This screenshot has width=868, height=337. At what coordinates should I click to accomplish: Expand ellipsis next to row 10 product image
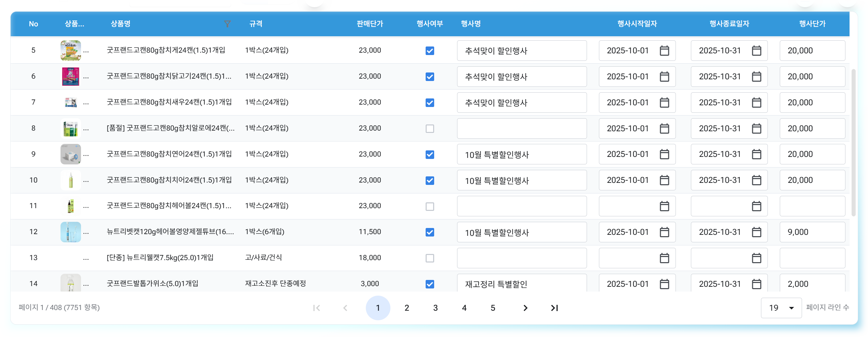pyautogui.click(x=86, y=180)
